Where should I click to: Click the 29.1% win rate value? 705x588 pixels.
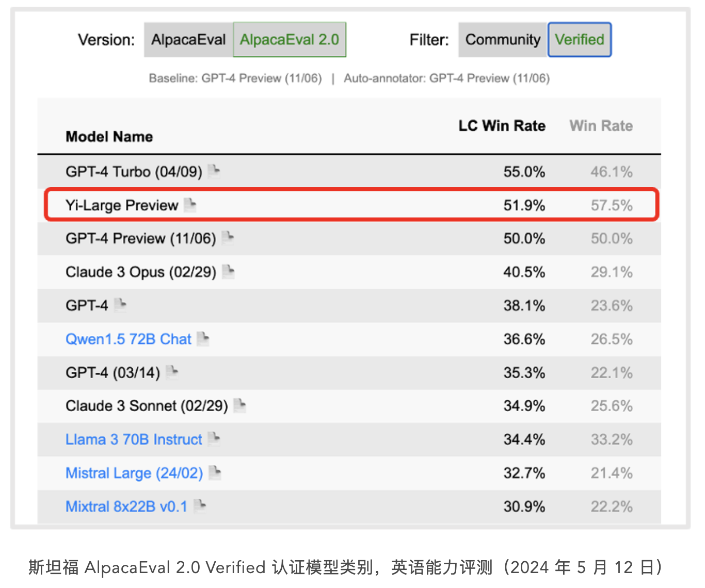click(612, 272)
